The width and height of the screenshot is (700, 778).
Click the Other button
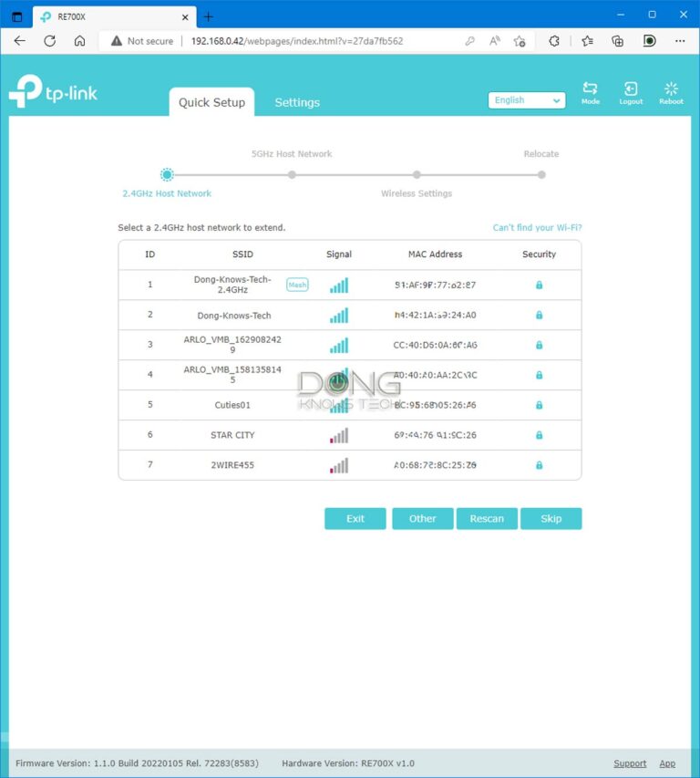pos(422,518)
